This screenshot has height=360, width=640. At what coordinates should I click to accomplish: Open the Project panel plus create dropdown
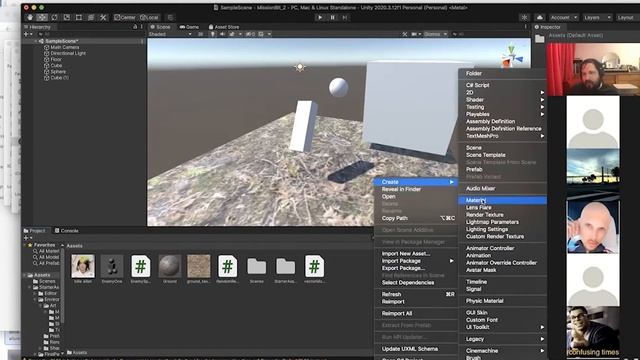tap(28, 238)
